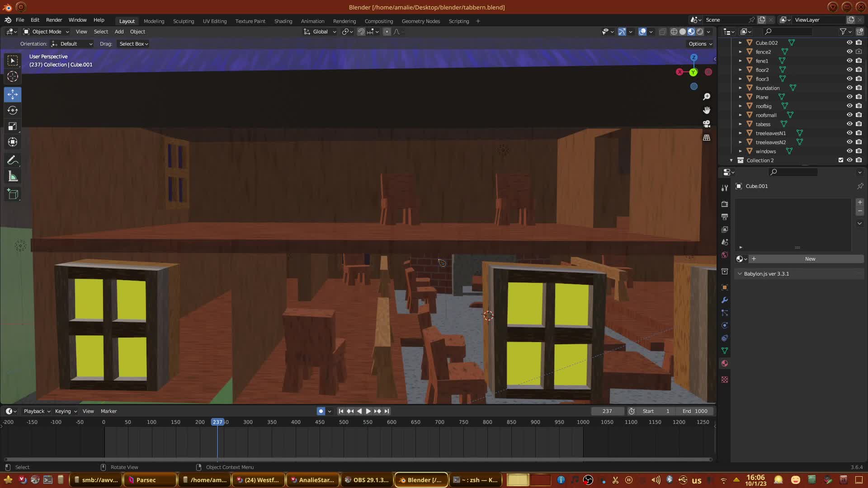Select the Scale tool
This screenshot has height=488, width=868.
pyautogui.click(x=13, y=126)
